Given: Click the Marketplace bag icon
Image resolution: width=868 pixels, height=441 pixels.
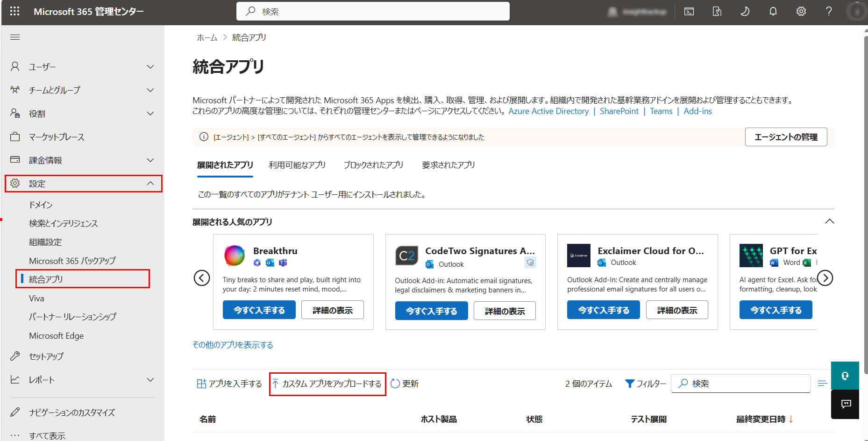Looking at the screenshot, I should pos(15,136).
